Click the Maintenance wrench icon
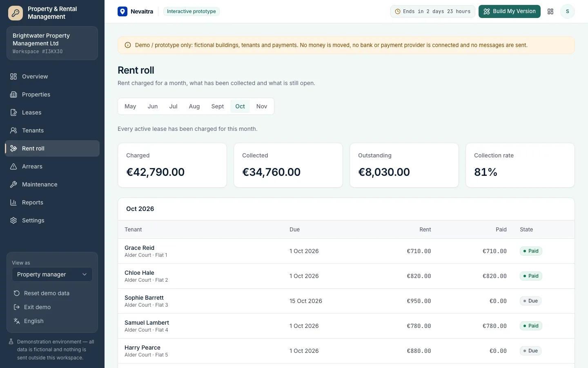This screenshot has width=588, height=368. pyautogui.click(x=13, y=184)
